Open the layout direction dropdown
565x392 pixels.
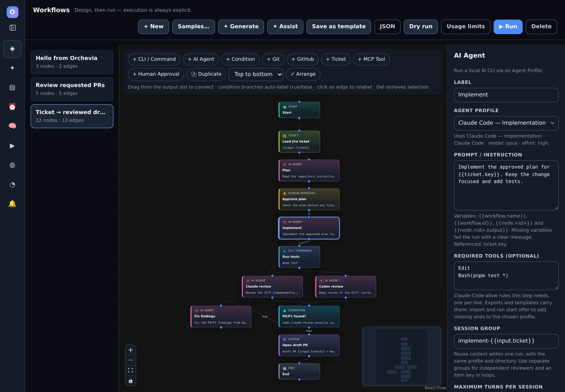pos(256,74)
